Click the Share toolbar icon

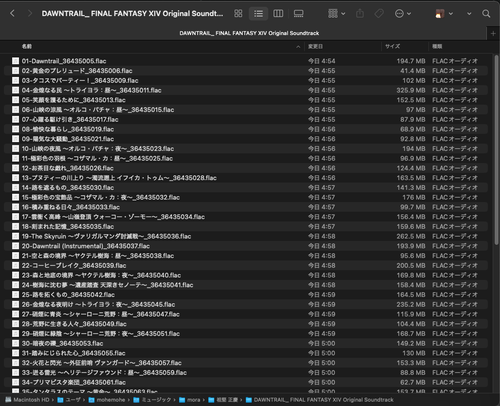tap(360, 13)
